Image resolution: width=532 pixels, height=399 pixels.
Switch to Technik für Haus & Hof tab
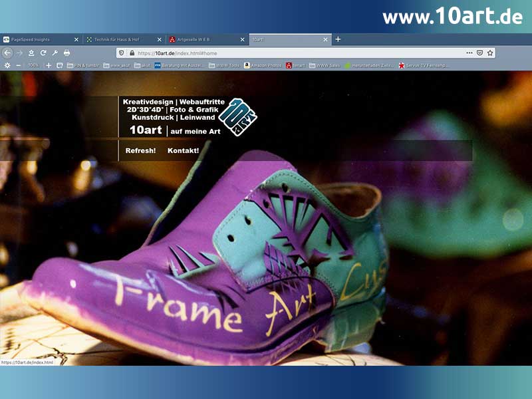(124, 40)
